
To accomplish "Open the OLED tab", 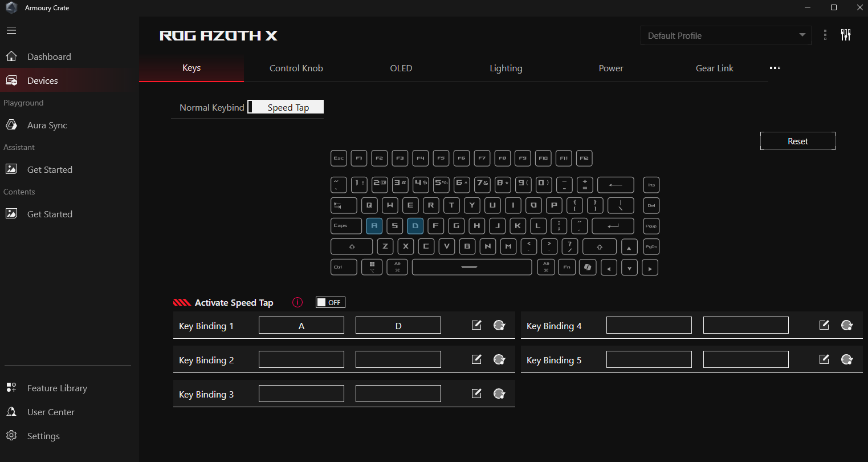I will tap(401, 68).
